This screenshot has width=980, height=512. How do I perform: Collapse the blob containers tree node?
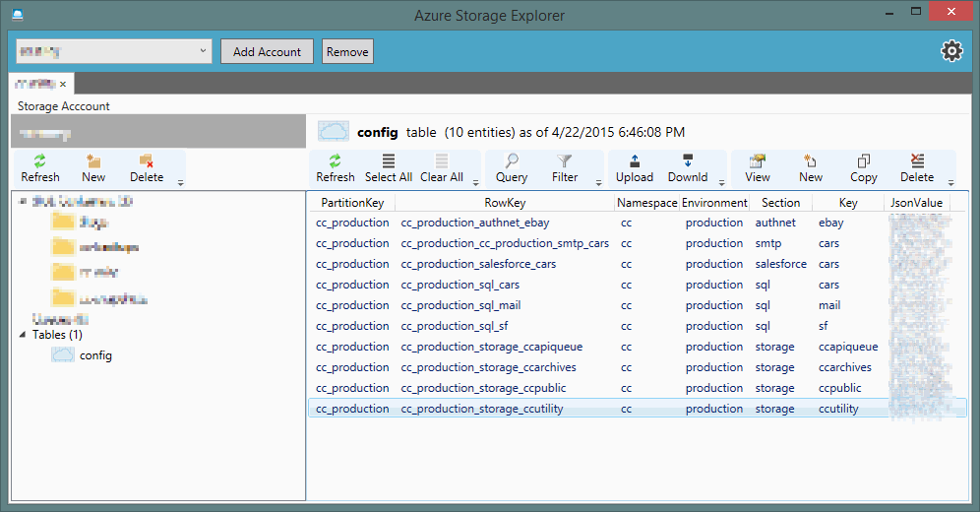pos(23,201)
